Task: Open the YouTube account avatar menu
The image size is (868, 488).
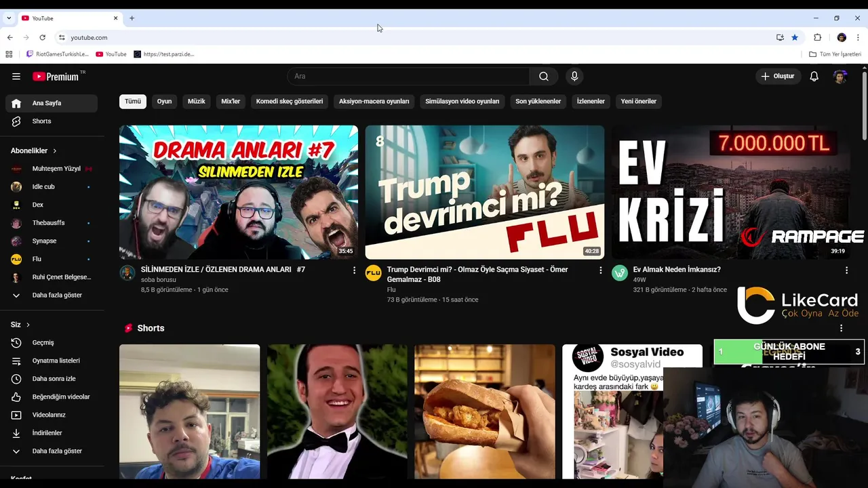Action: pyautogui.click(x=840, y=77)
